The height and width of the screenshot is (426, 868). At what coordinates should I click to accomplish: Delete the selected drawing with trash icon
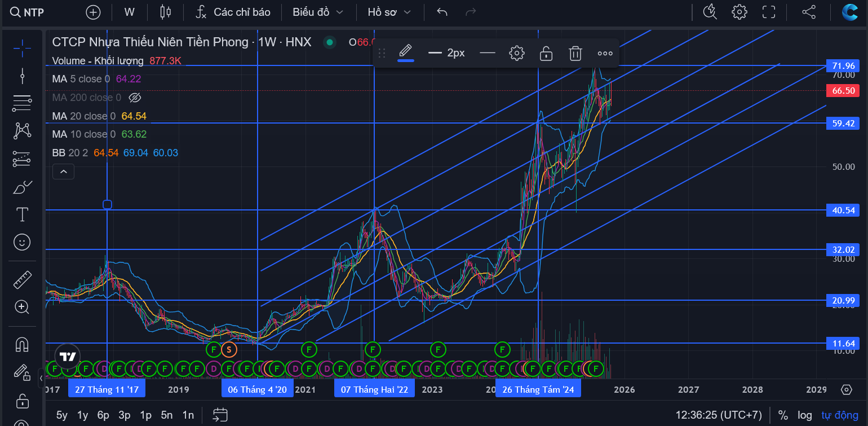pyautogui.click(x=575, y=53)
